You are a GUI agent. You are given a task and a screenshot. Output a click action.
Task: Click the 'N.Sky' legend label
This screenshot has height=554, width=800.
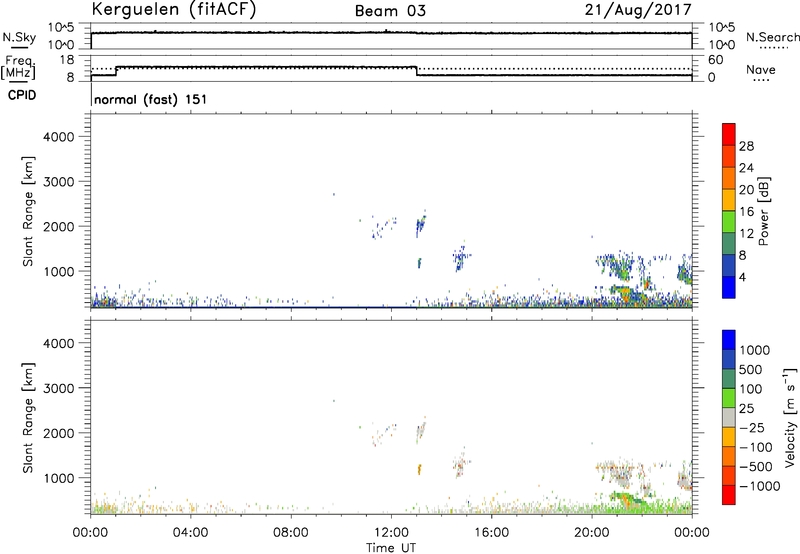coord(19,37)
